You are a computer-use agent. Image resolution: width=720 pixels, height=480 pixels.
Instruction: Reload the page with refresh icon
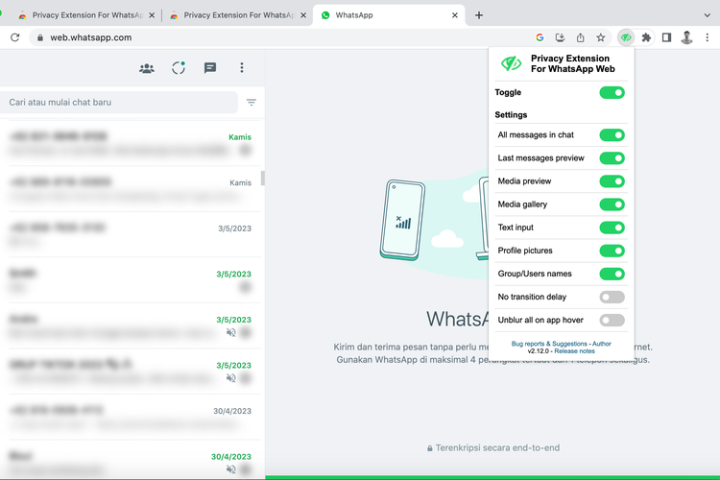click(15, 38)
